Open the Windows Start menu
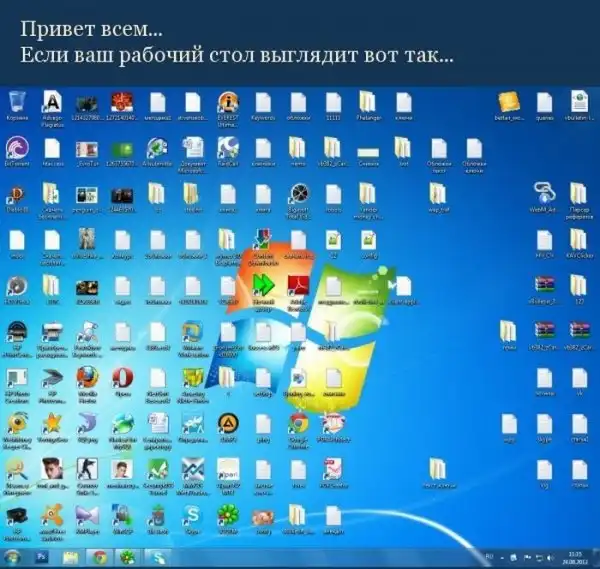The height and width of the screenshot is (569, 600). [x=14, y=556]
